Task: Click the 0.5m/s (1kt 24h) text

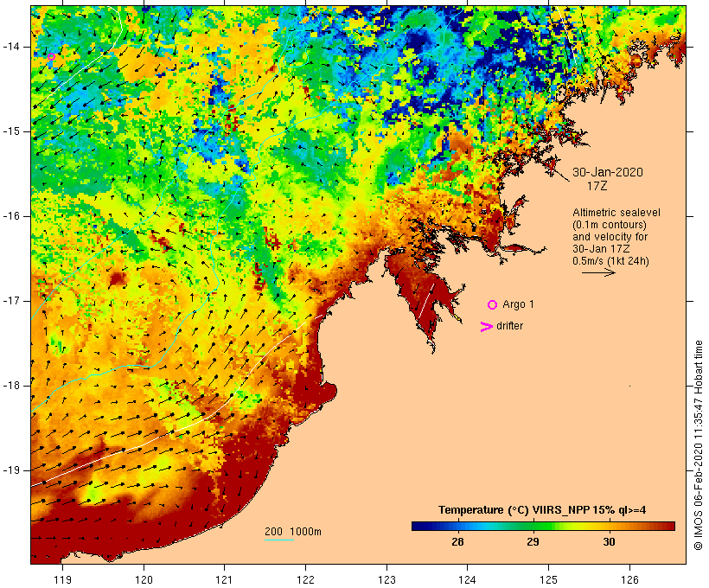Action: 610,261
